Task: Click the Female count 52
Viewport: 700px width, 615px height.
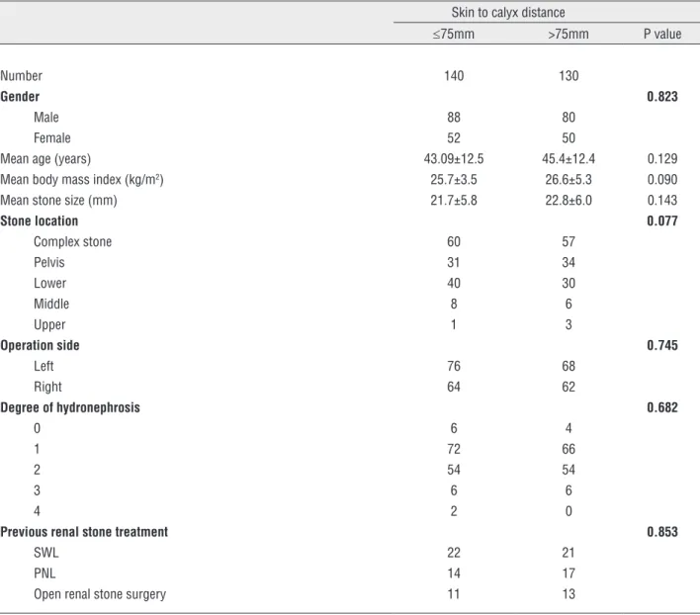Action: 454,137
